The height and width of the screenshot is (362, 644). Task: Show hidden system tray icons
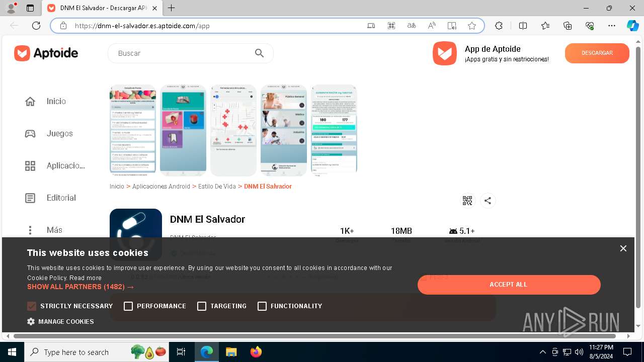tap(542, 352)
